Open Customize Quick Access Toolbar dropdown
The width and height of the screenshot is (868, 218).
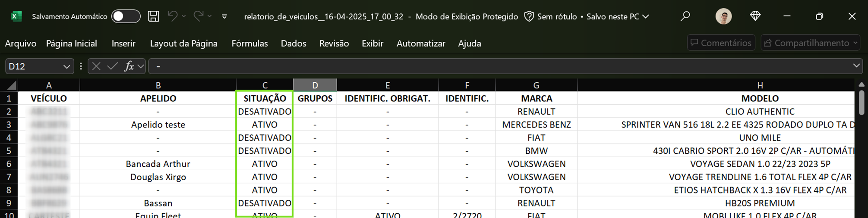[224, 16]
